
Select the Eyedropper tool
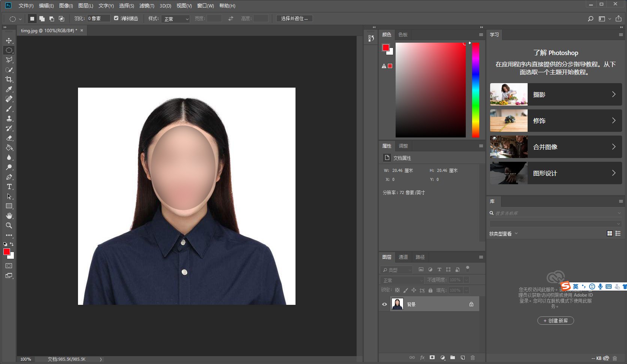click(9, 89)
